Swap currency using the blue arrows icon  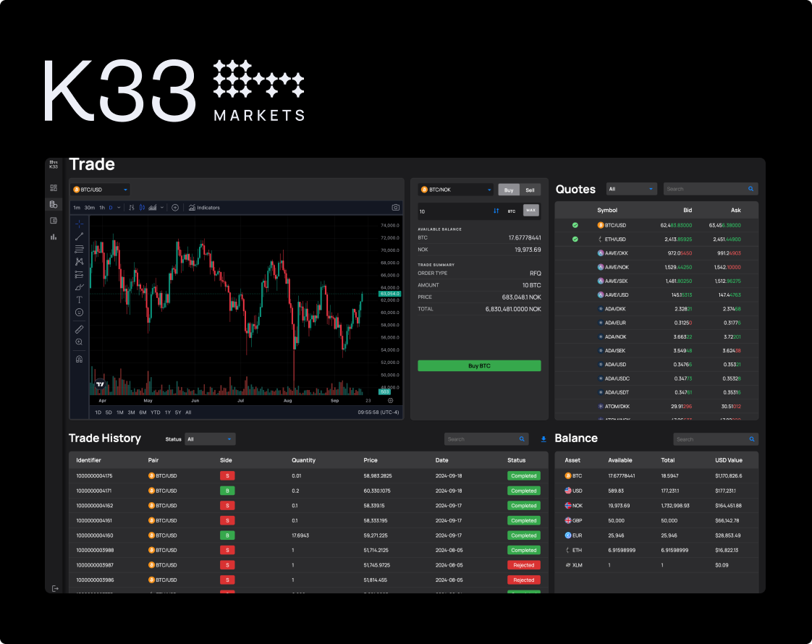point(496,211)
